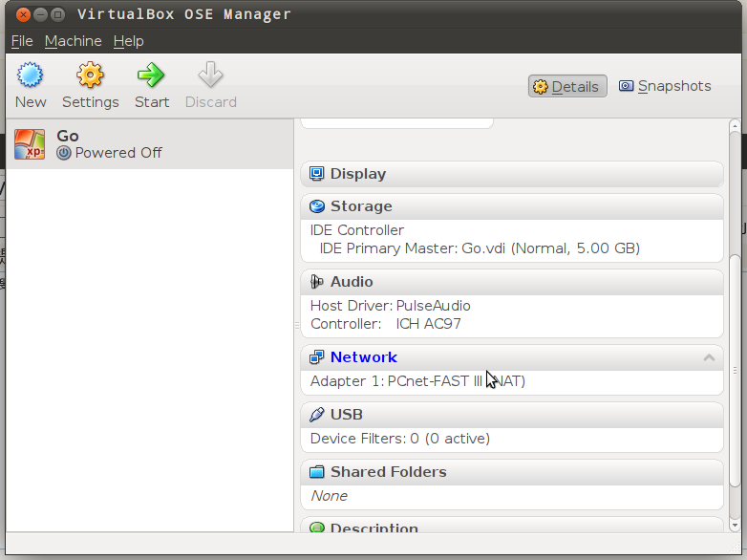
Task: Click the Storage section disk icon
Action: 317,206
